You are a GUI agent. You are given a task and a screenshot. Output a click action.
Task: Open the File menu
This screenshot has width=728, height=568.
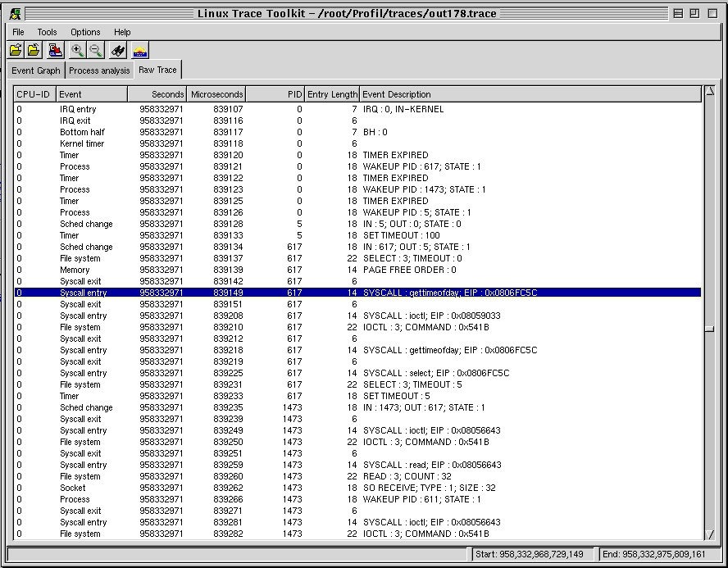point(18,32)
